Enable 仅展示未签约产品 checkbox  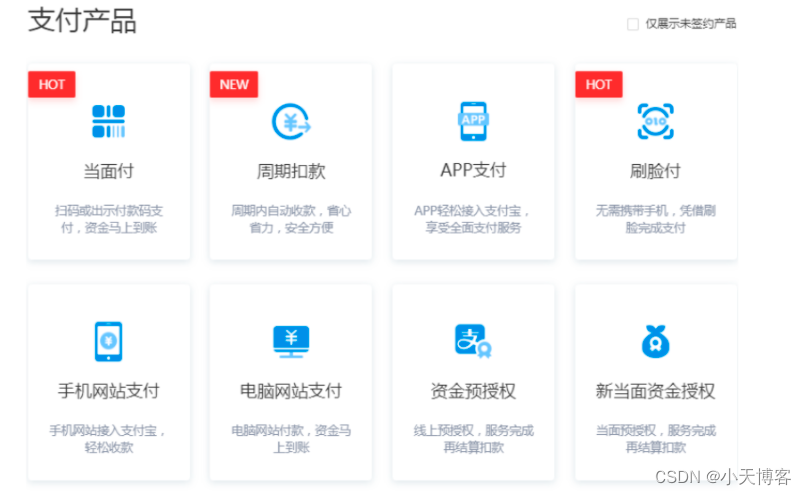tap(633, 24)
